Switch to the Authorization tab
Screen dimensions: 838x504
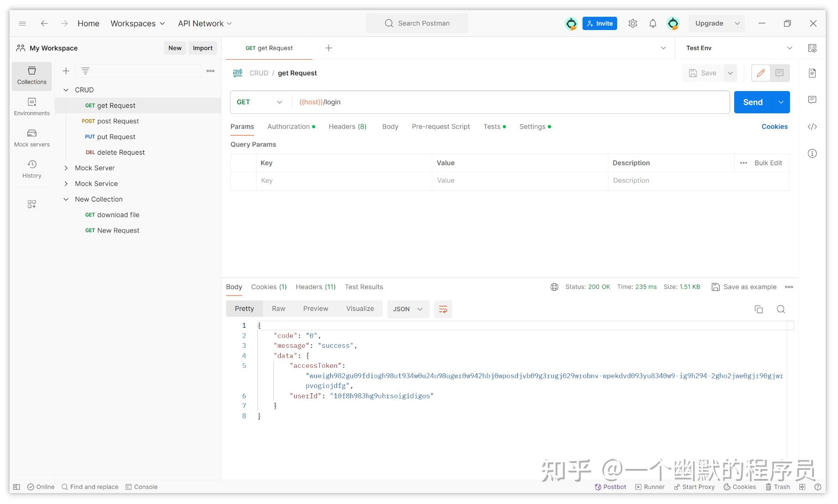tap(289, 127)
